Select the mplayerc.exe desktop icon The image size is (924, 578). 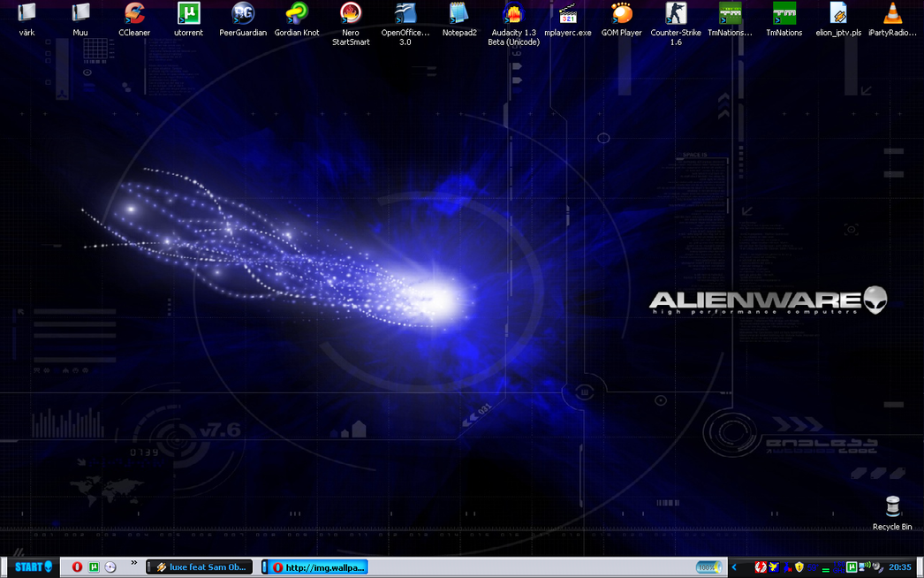[567, 19]
